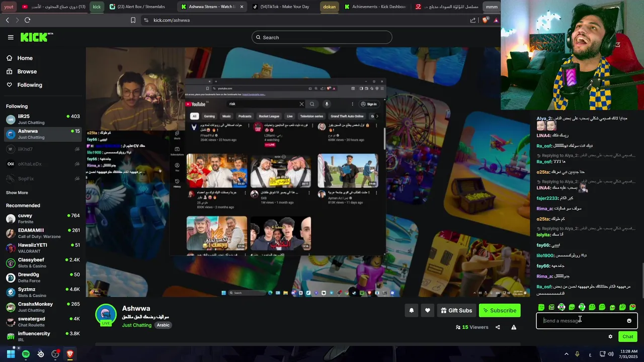Open the chat settings gear

610,337
